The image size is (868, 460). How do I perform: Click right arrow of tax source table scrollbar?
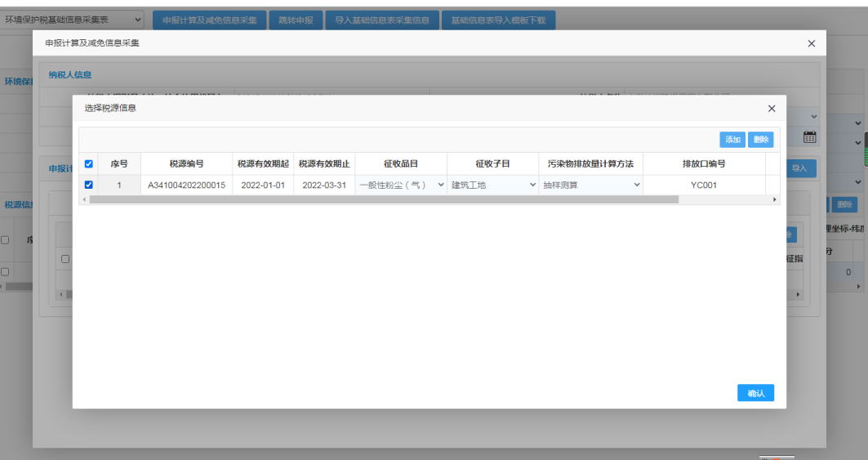[774, 199]
